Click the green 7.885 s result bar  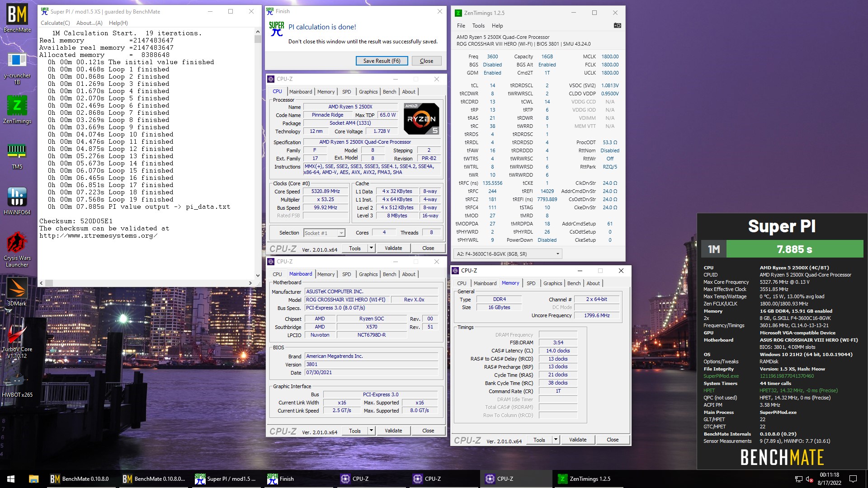[x=794, y=249]
